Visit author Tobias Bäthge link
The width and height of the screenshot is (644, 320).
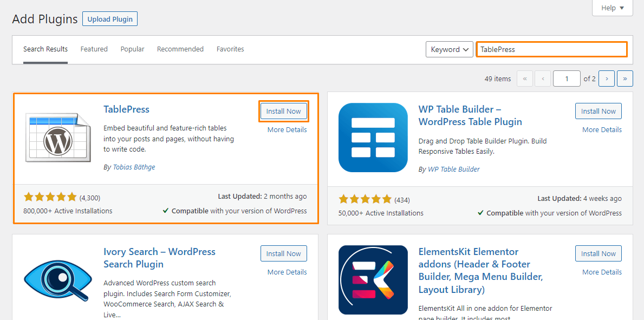click(x=134, y=167)
